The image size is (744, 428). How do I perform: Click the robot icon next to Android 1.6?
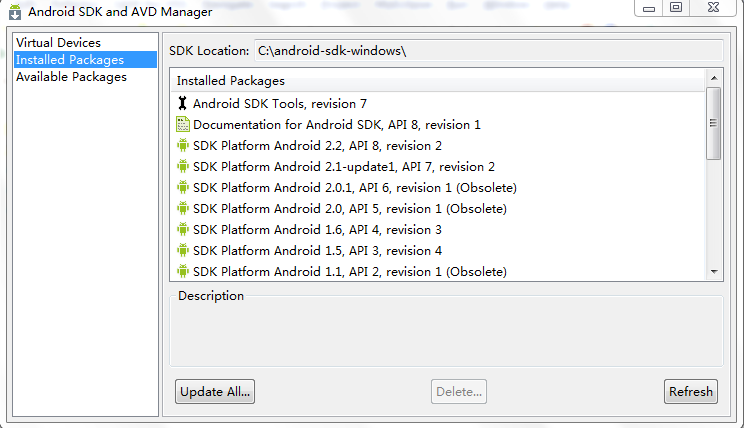pyautogui.click(x=183, y=229)
